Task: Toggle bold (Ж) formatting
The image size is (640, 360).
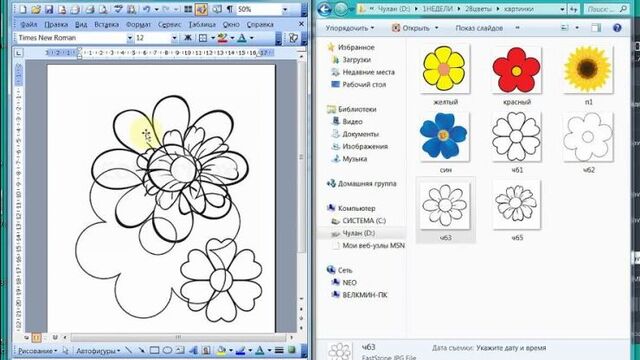Action: tap(188, 38)
